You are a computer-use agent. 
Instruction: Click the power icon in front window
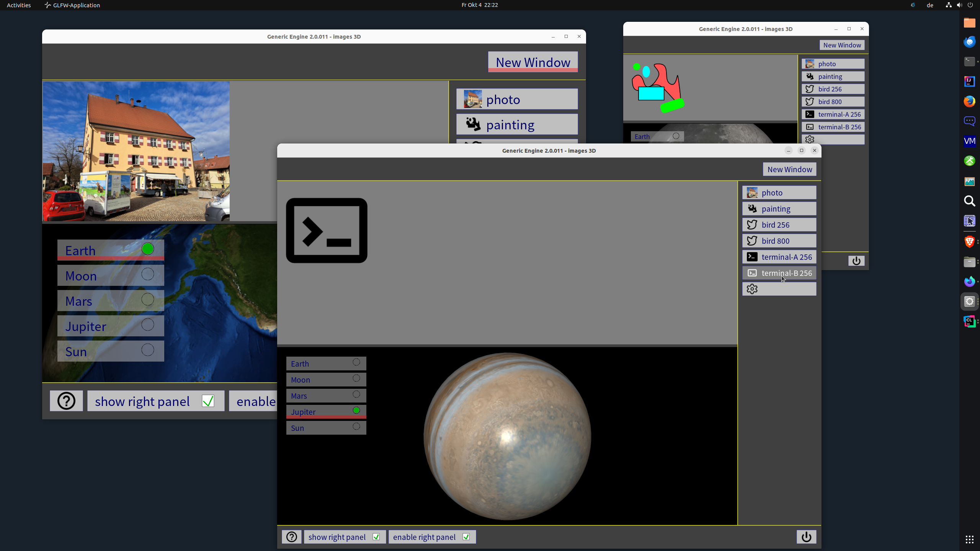click(x=806, y=537)
